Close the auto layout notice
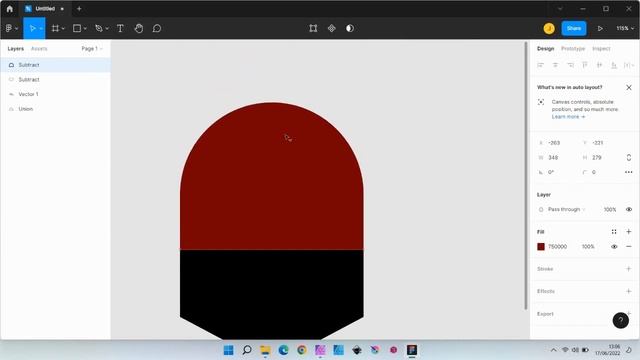This screenshot has width=640, height=360. (x=629, y=87)
